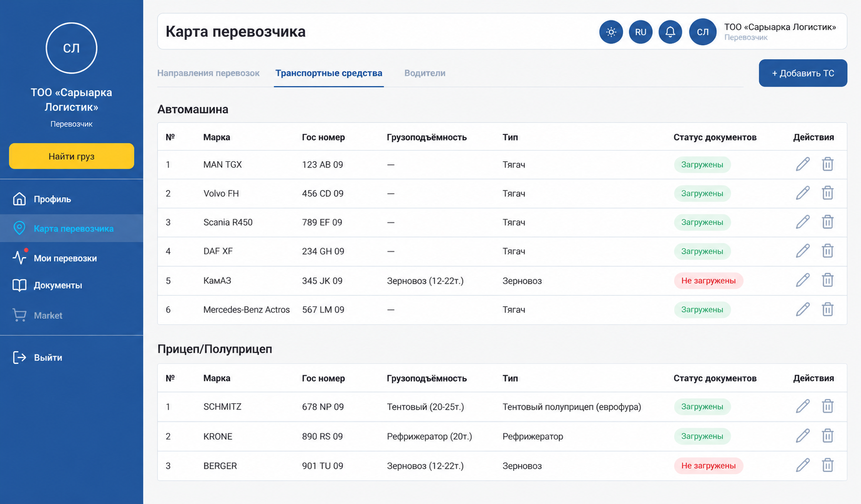Viewport: 861px width, 504px height.
Task: Click the Карта перевозчика page title
Action: (x=235, y=31)
